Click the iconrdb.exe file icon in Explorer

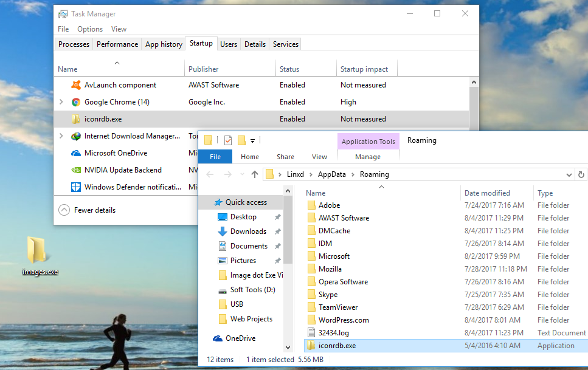311,345
